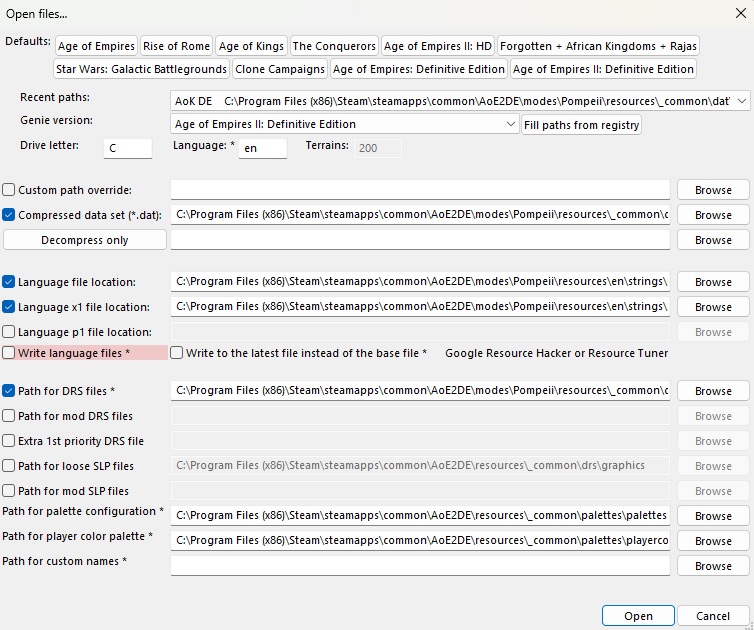The image size is (754, 630).
Task: Load Age of Empires II: Definitive Edition defaults
Action: (603, 69)
